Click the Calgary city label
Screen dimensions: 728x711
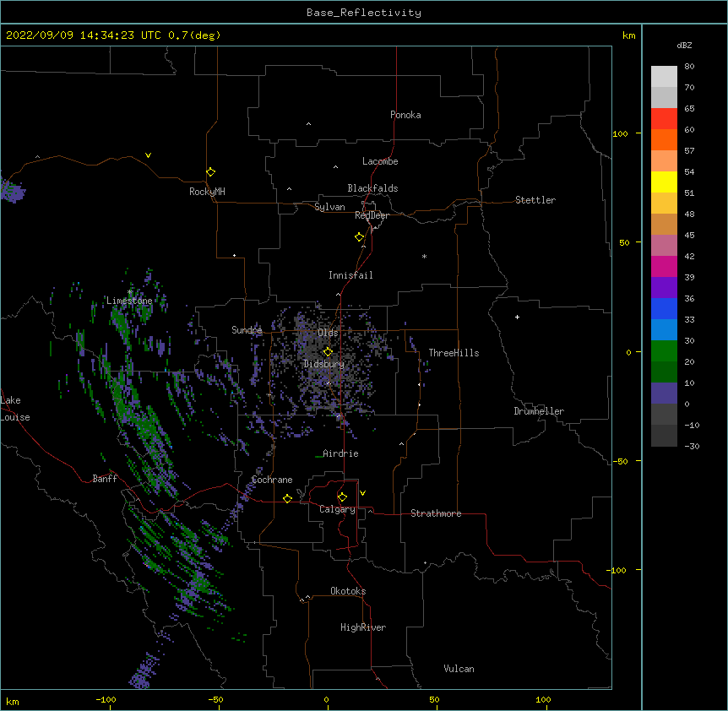(337, 509)
